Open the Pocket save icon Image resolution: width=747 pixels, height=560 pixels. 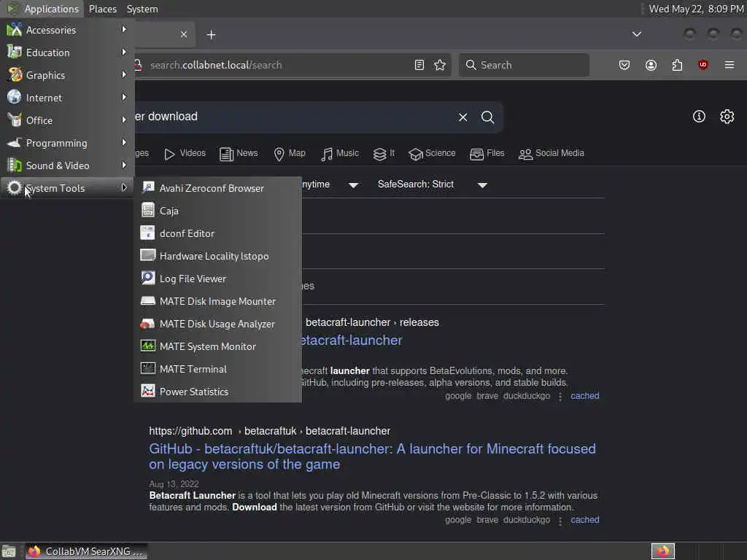624,65
